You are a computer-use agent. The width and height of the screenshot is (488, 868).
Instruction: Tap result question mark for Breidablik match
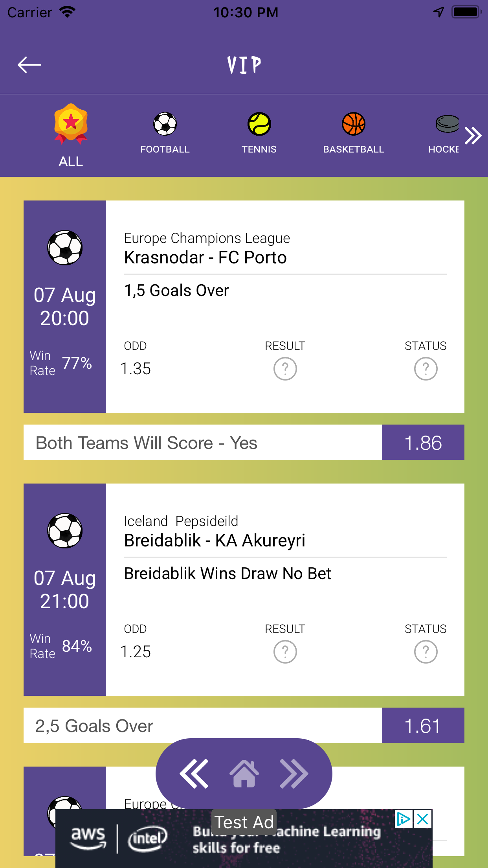[285, 652]
